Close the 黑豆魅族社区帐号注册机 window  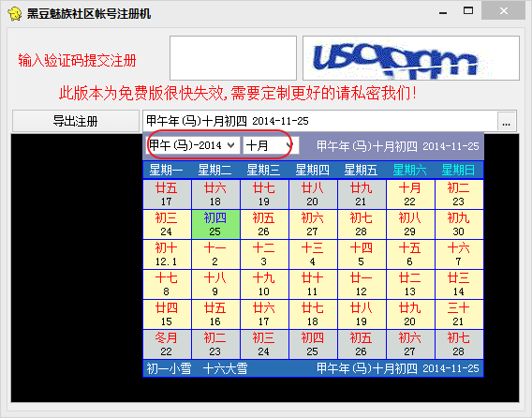(x=504, y=10)
